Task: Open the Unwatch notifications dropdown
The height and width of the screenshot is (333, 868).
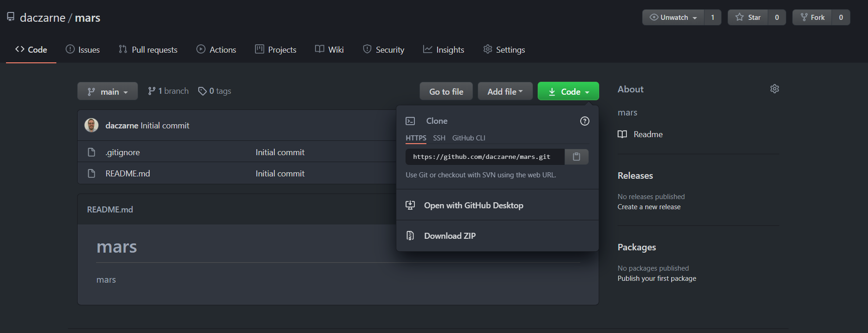Action: [674, 18]
